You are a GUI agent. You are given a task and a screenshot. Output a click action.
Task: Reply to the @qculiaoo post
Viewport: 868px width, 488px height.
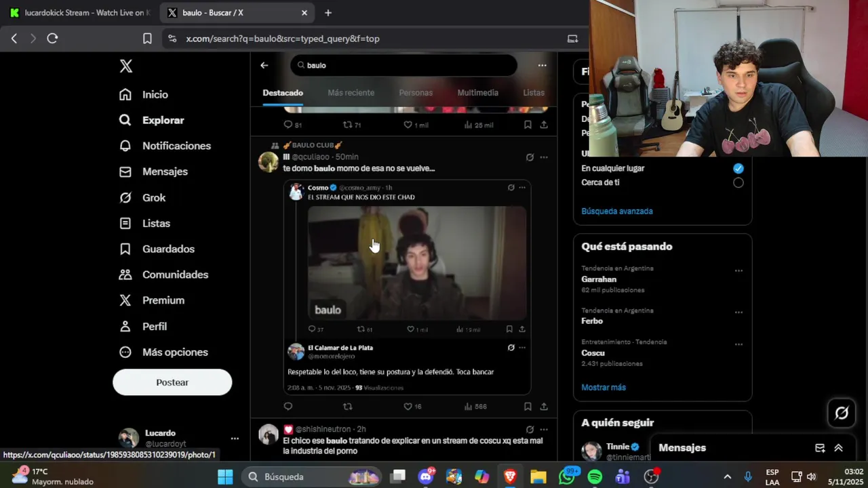pyautogui.click(x=288, y=407)
